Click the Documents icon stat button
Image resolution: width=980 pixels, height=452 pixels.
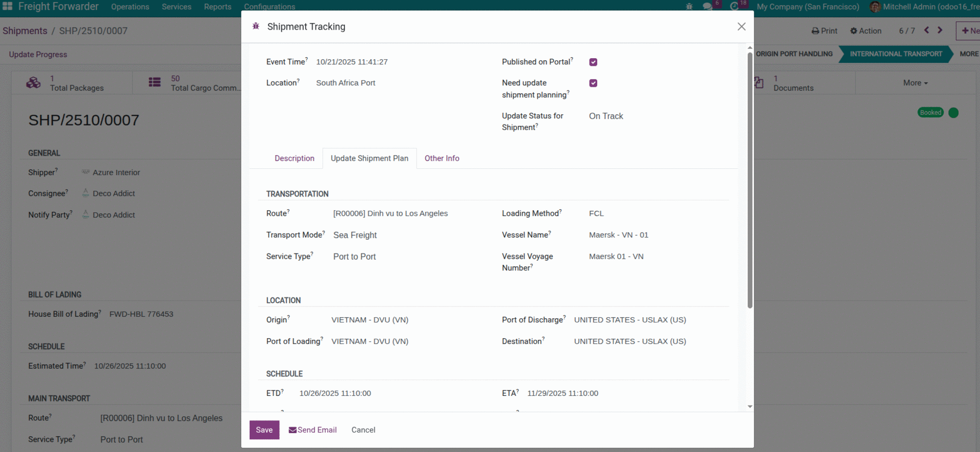pos(759,83)
